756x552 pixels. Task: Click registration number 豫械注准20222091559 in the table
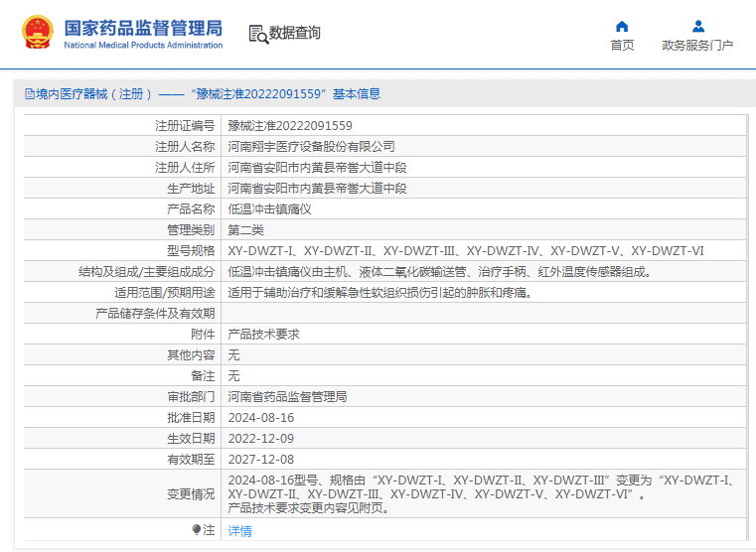click(290, 126)
